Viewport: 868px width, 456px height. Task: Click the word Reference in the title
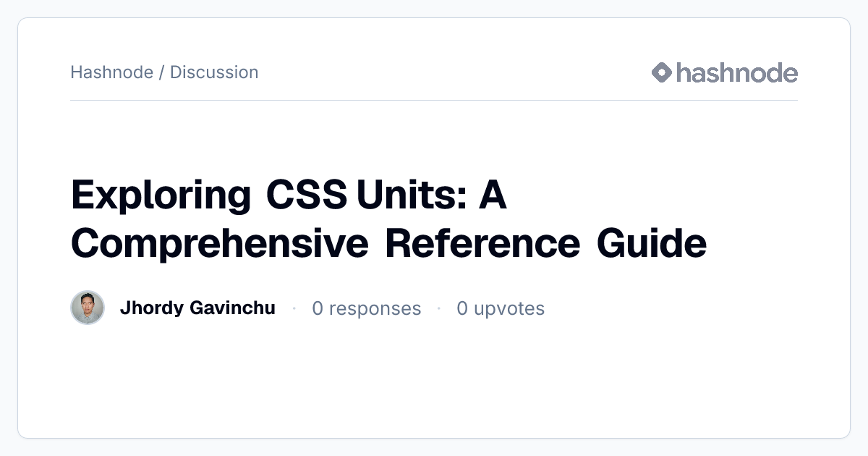click(x=482, y=243)
